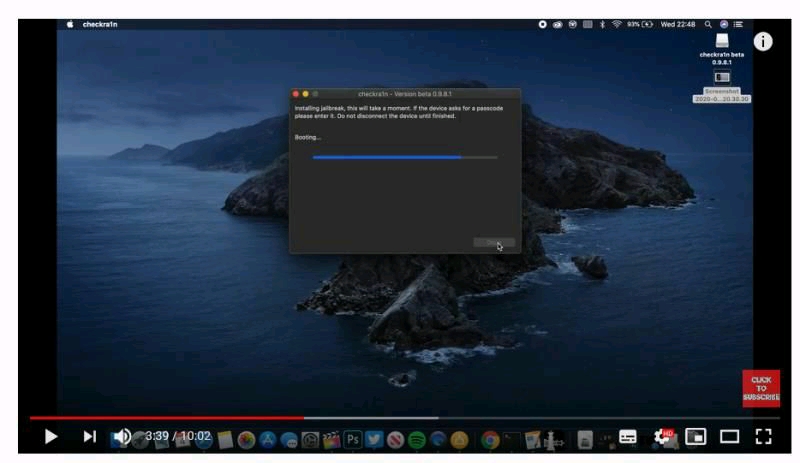Enter full screen video mode
Screen dimensions: 800x463
point(763,436)
